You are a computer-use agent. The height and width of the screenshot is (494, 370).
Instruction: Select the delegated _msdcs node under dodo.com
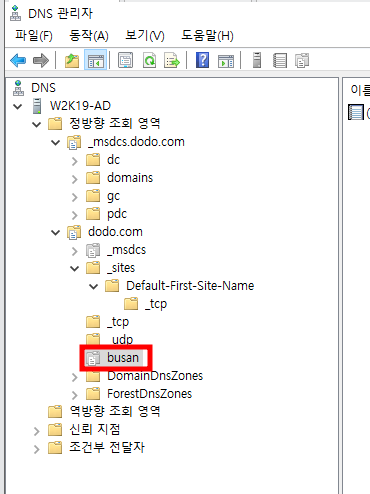click(x=127, y=250)
